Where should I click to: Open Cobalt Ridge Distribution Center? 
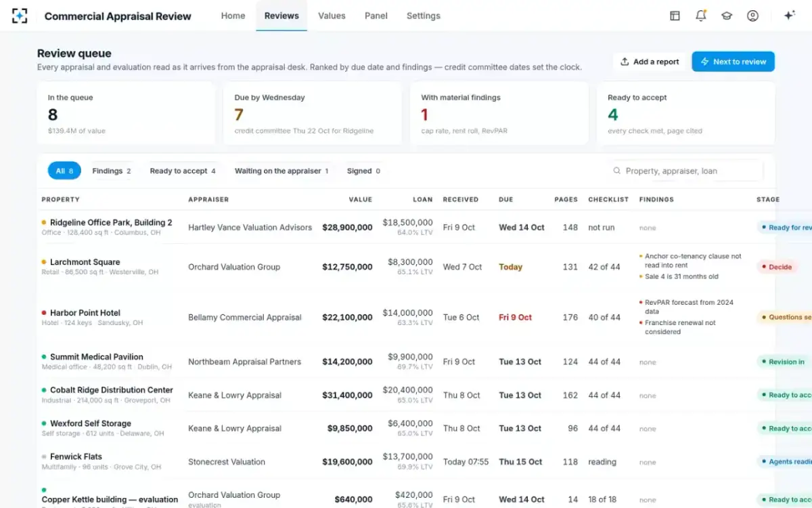tap(112, 390)
